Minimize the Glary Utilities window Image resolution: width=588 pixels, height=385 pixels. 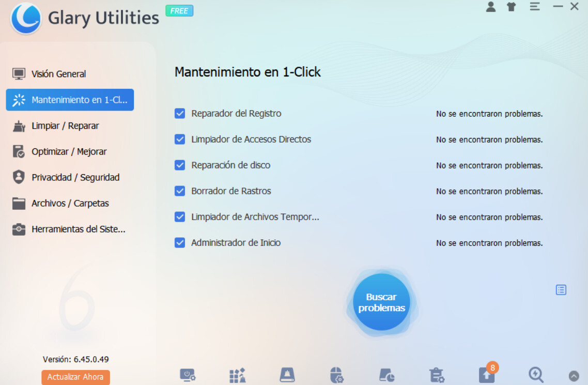pyautogui.click(x=558, y=6)
